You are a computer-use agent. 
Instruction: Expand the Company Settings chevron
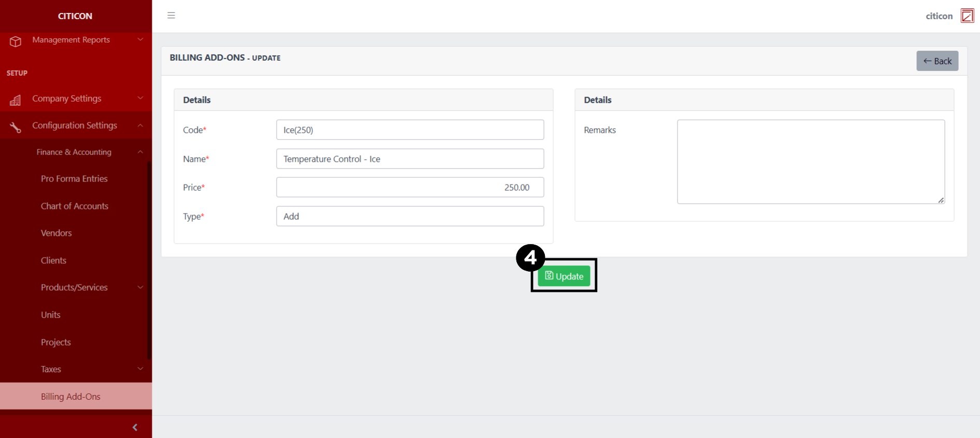click(x=140, y=98)
